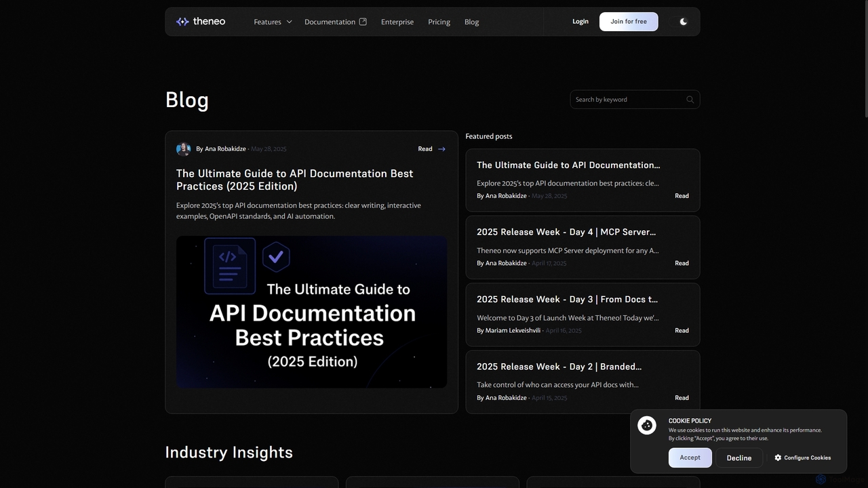Expand the Features dropdown menu
Screen dimensions: 868x488
(273, 22)
